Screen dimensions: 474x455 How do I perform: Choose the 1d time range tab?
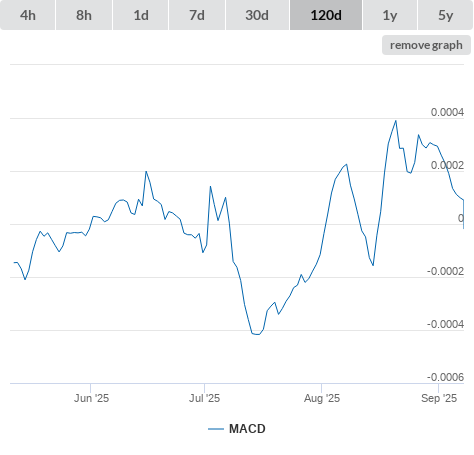click(141, 15)
